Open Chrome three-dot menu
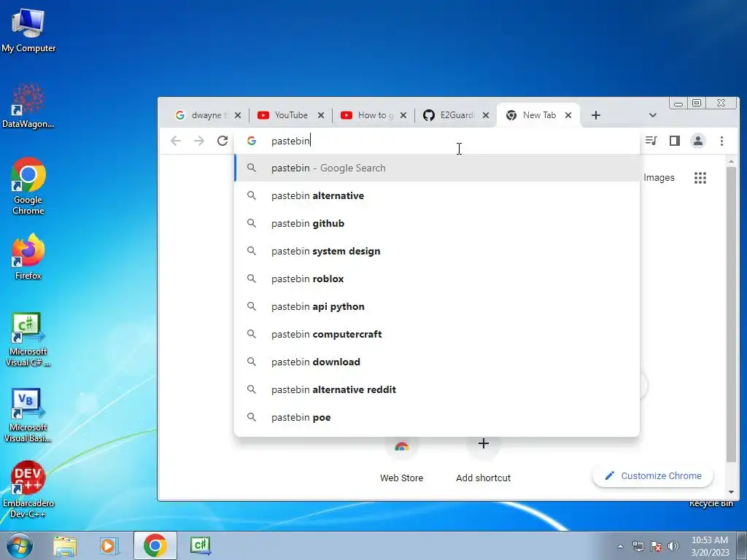Screen dimensions: 747x560 click(721, 141)
